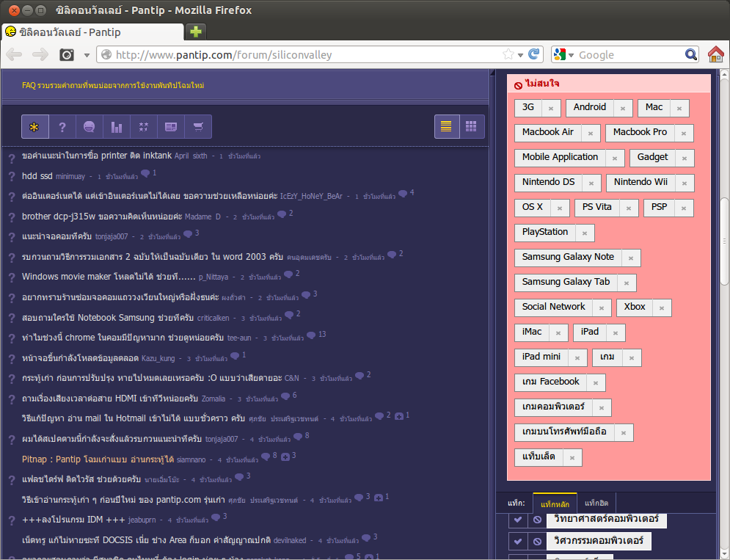Click the เกม Facebook tag label
The image size is (730, 560).
(x=551, y=382)
